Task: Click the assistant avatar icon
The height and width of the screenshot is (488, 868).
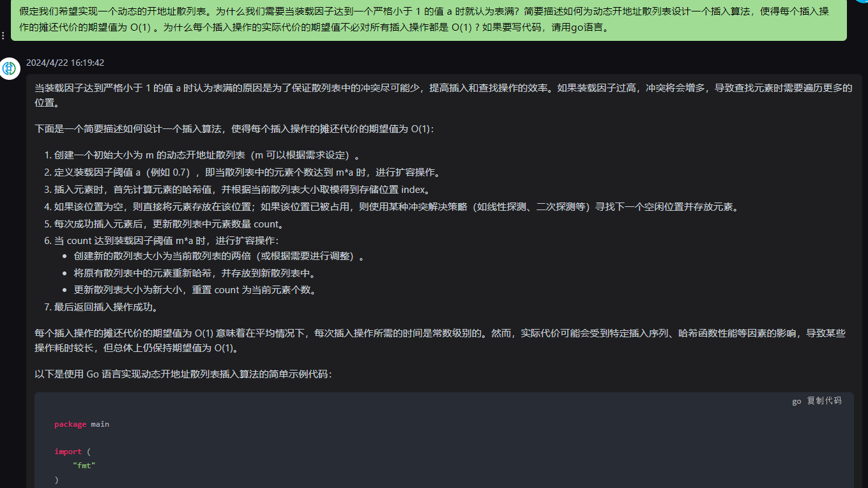Action: pos(10,68)
